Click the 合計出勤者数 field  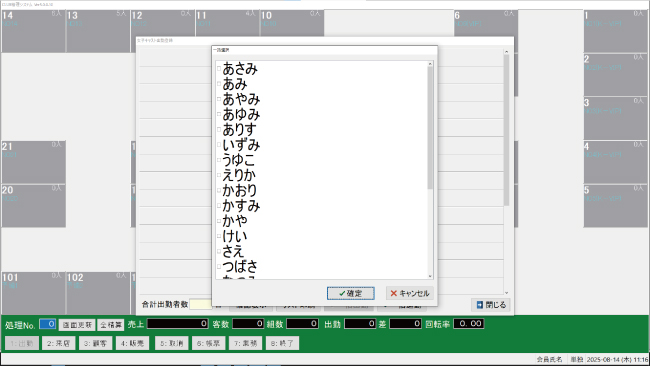pyautogui.click(x=201, y=305)
